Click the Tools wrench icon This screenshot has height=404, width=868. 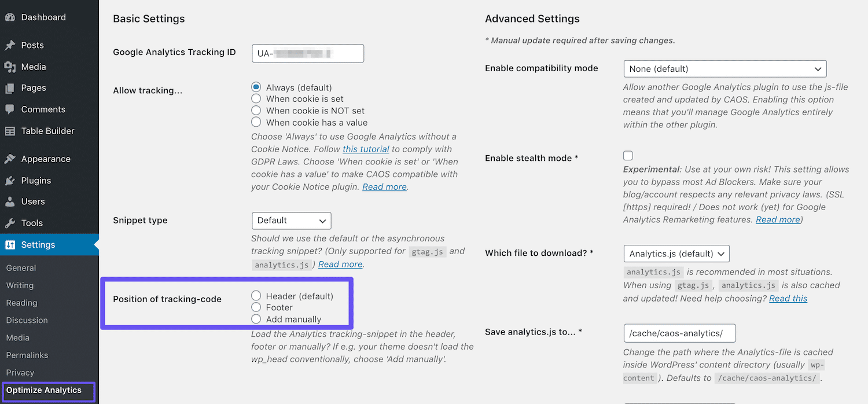[10, 223]
